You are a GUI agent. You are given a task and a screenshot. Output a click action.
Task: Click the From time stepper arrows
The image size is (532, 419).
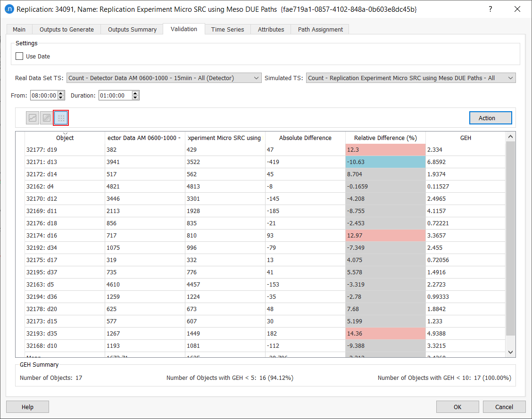pos(61,96)
